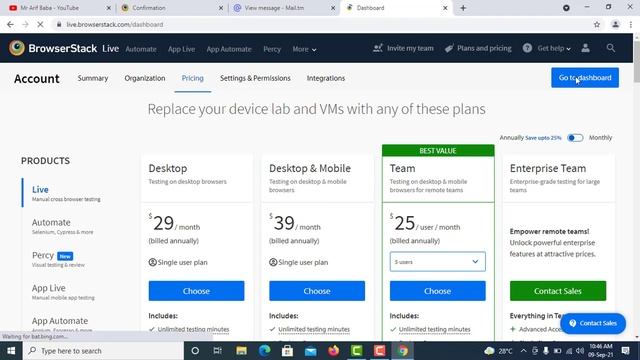
Task: Click floating blue Contact Sales chat button
Action: (x=593, y=323)
